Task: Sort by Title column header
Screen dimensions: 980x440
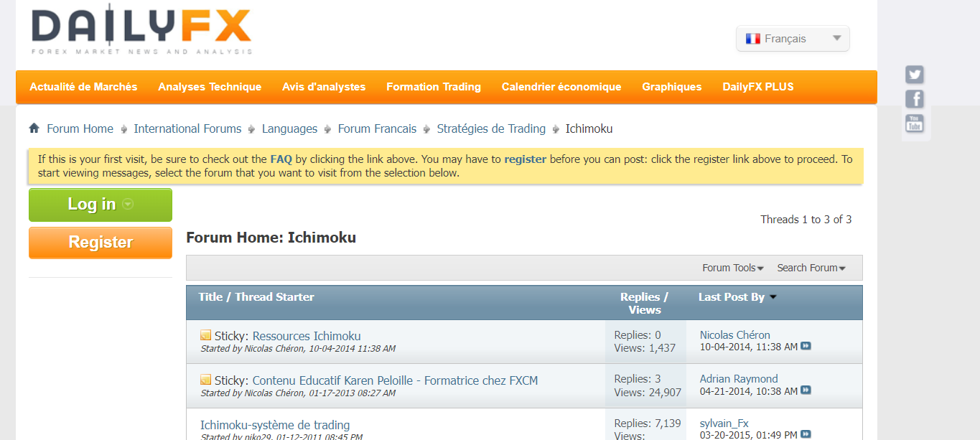Action: pyautogui.click(x=210, y=296)
